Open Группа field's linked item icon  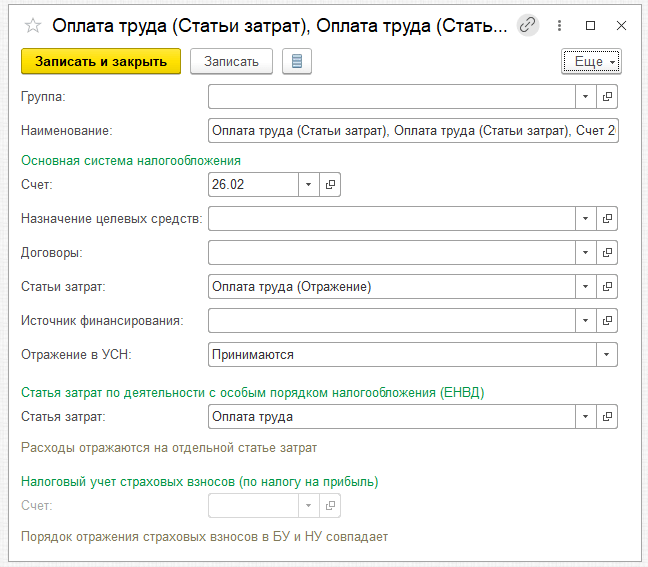click(x=607, y=97)
